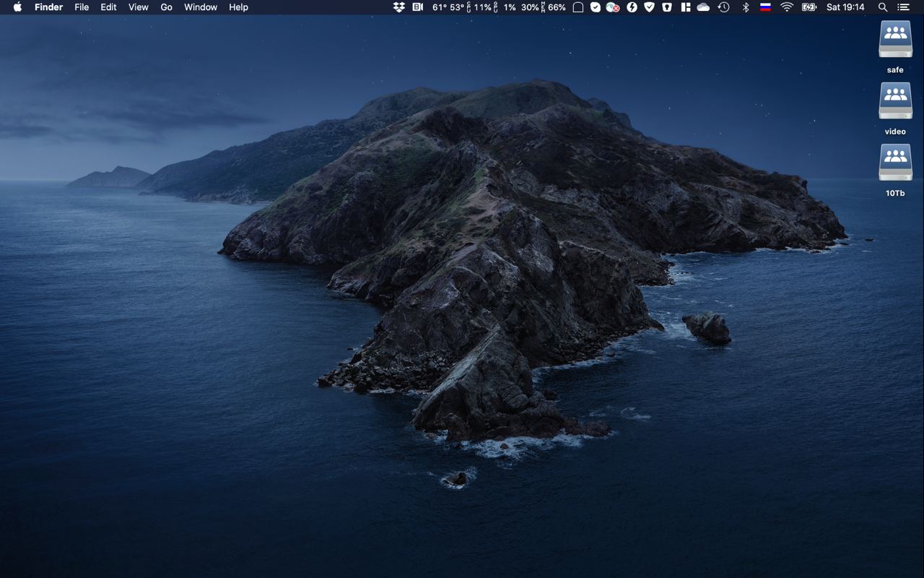Click the camera-shaped icon next to Dropbox

418,7
